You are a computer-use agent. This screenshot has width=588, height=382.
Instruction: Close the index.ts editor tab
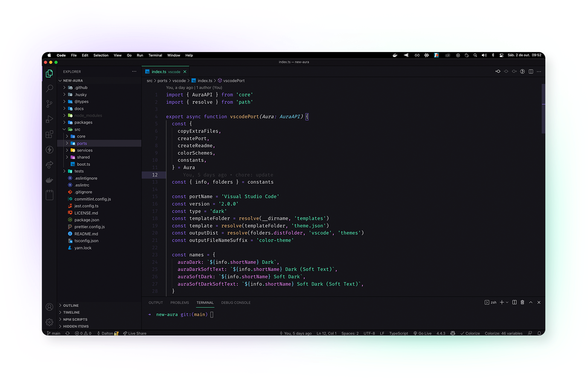click(185, 72)
